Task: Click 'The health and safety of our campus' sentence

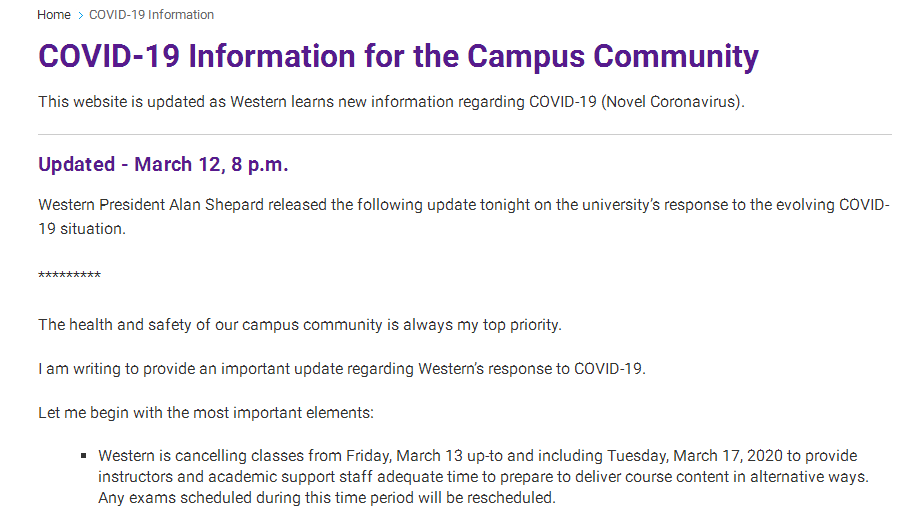Action: pos(300,325)
